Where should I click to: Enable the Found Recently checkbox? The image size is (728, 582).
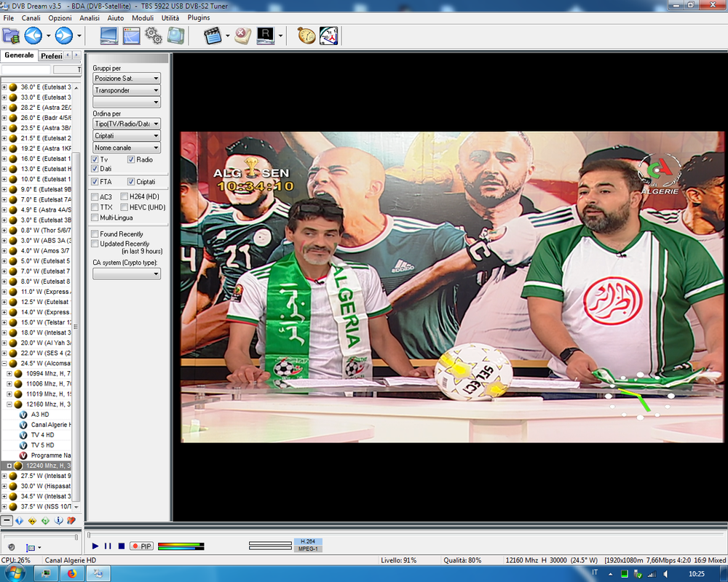click(x=95, y=234)
